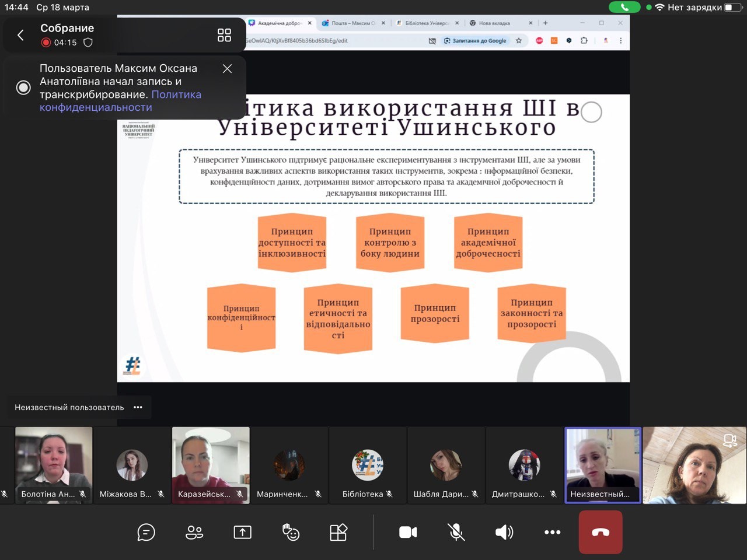This screenshot has height=560, width=747.
Task: Unmute the microphone
Action: coord(456,532)
